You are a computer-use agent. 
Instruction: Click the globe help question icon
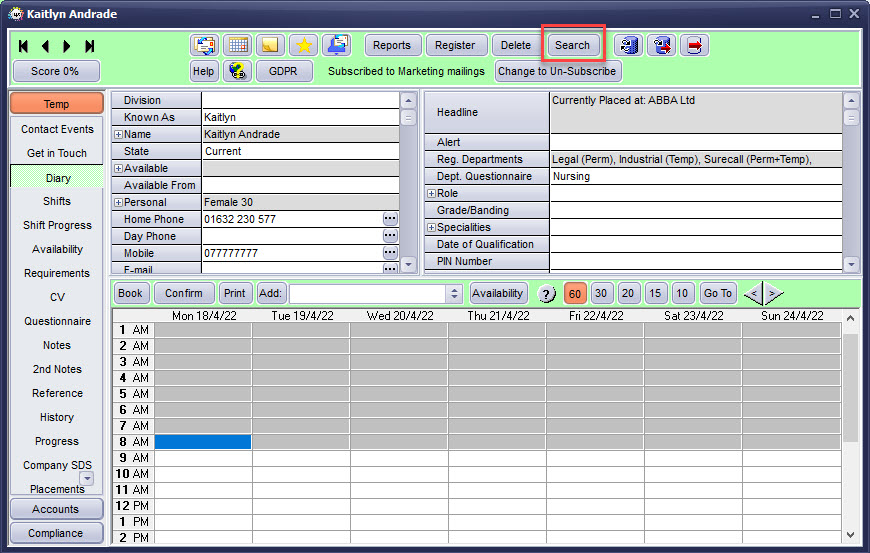coord(237,71)
